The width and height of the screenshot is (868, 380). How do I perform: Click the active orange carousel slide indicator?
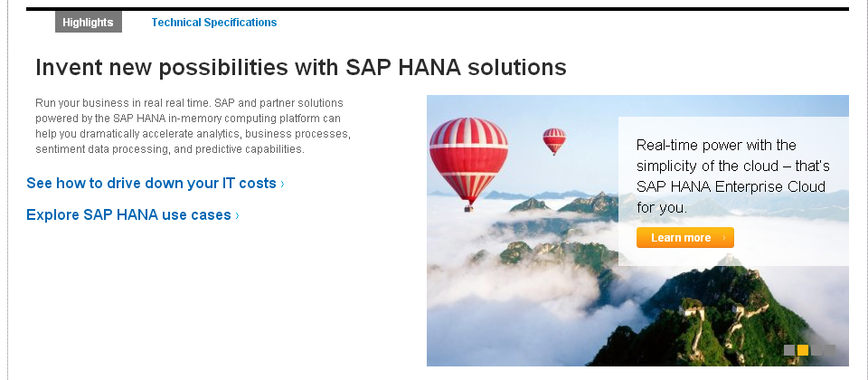click(x=803, y=350)
